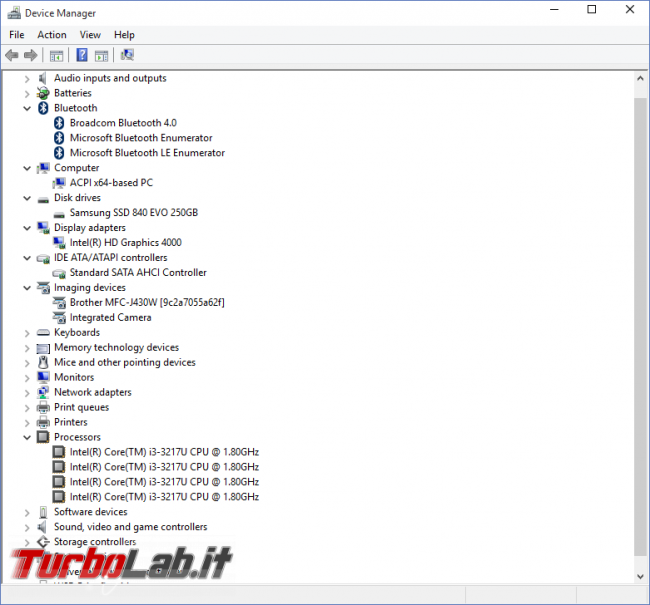Screen dimensions: 650x605
Task: Click the show/hide console tree toolbar icon
Action: [56, 55]
